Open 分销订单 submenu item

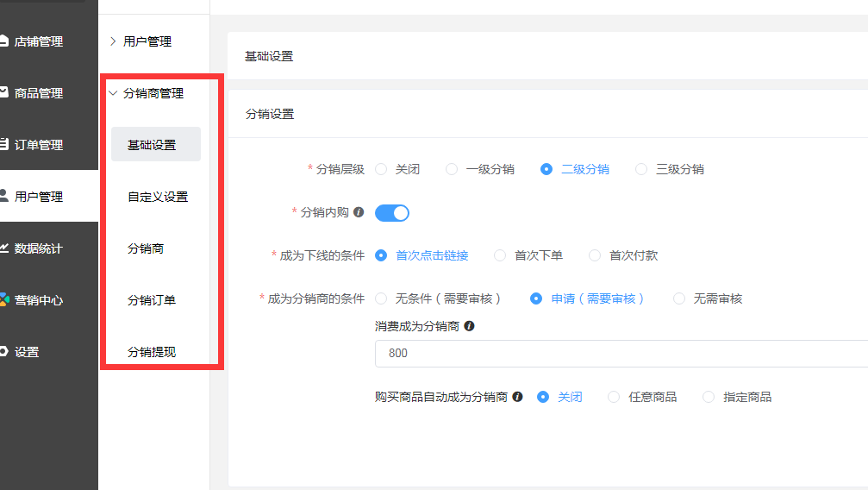(151, 300)
